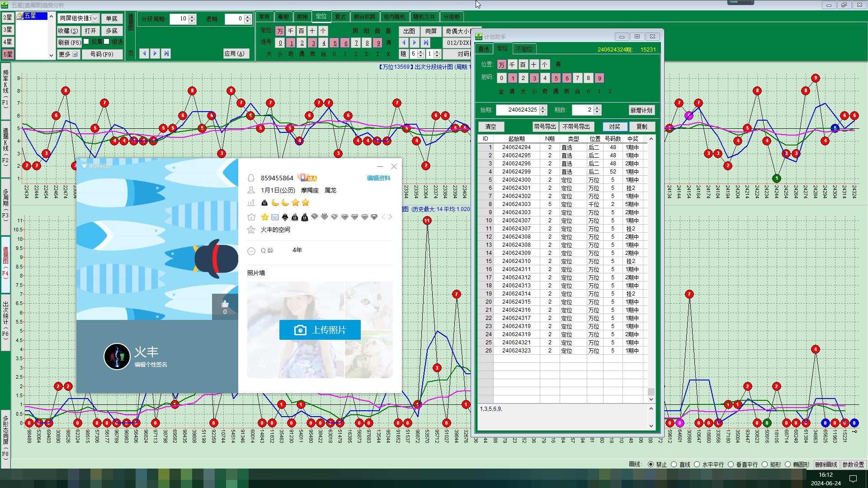
Task: Click the 上传照片 button
Action: tap(320, 330)
